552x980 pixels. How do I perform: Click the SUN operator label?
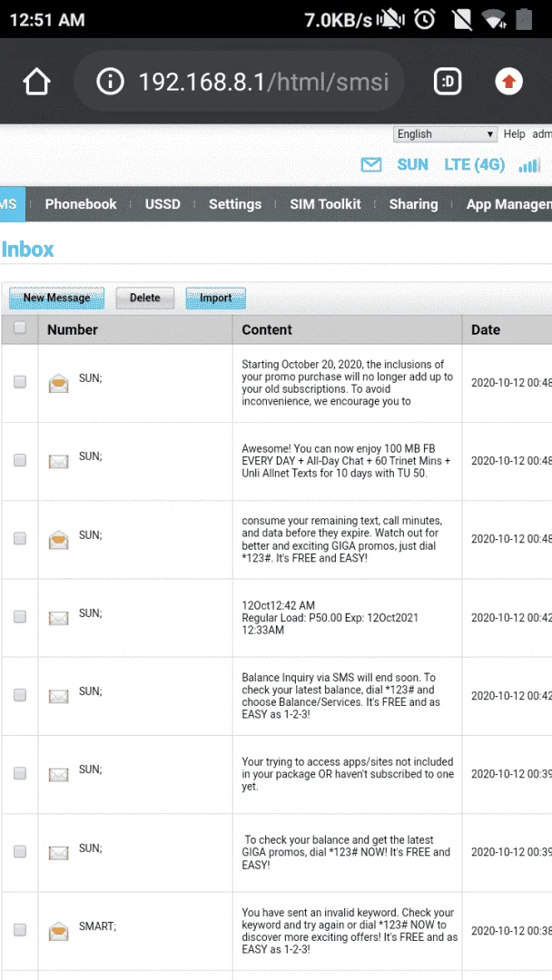coord(412,165)
